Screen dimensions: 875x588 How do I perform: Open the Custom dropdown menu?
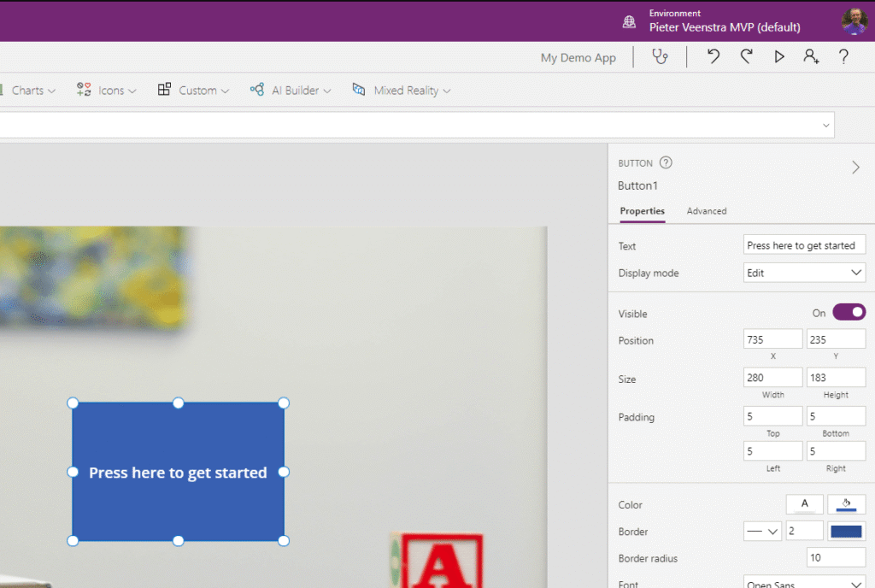click(225, 91)
